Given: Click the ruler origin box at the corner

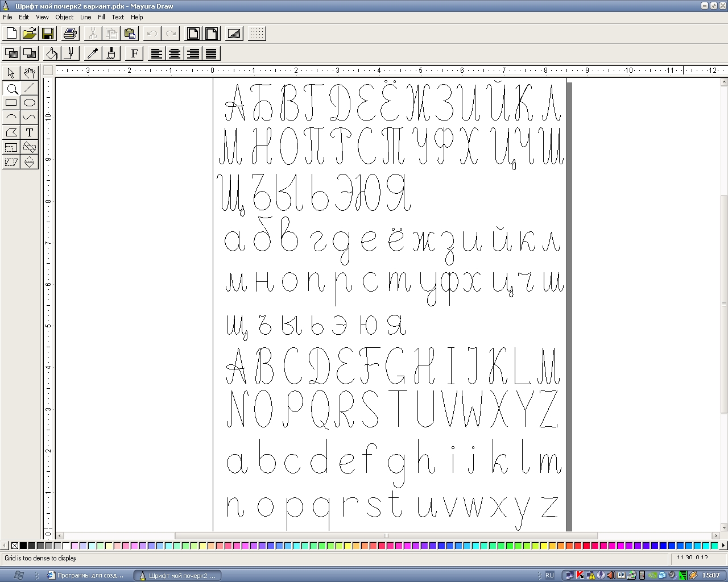Looking at the screenshot, I should [48, 70].
